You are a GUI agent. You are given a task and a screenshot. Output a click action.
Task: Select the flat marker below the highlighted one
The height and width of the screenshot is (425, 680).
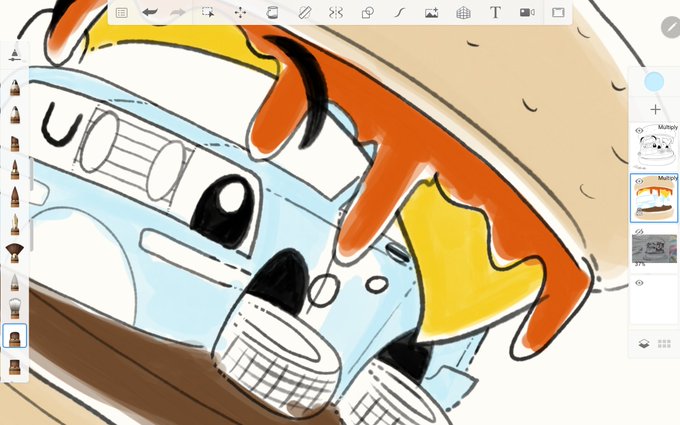coord(15,366)
